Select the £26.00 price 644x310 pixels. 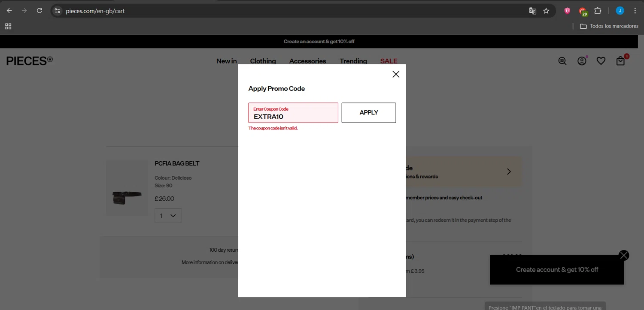pos(164,199)
